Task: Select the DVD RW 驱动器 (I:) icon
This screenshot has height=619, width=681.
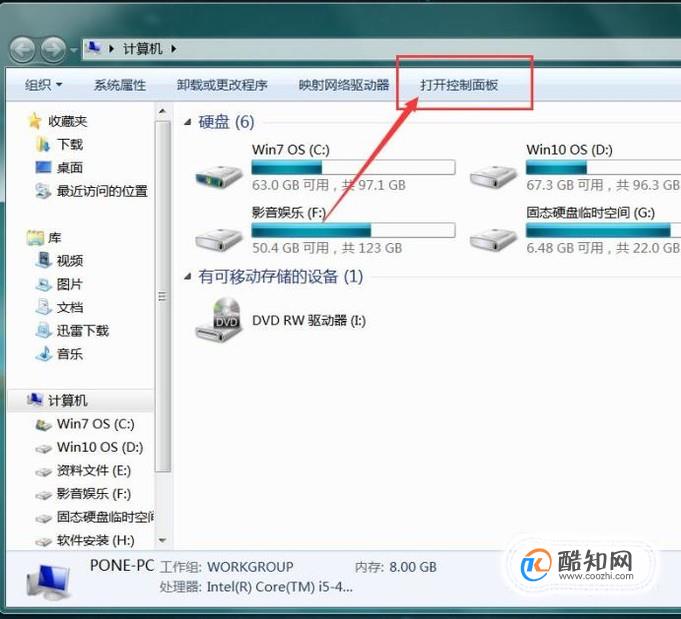Action: pyautogui.click(x=219, y=320)
